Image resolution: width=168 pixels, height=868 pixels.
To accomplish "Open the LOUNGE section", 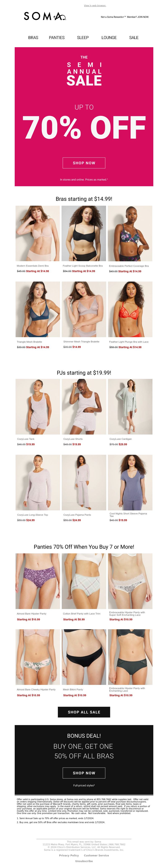I will click(109, 38).
